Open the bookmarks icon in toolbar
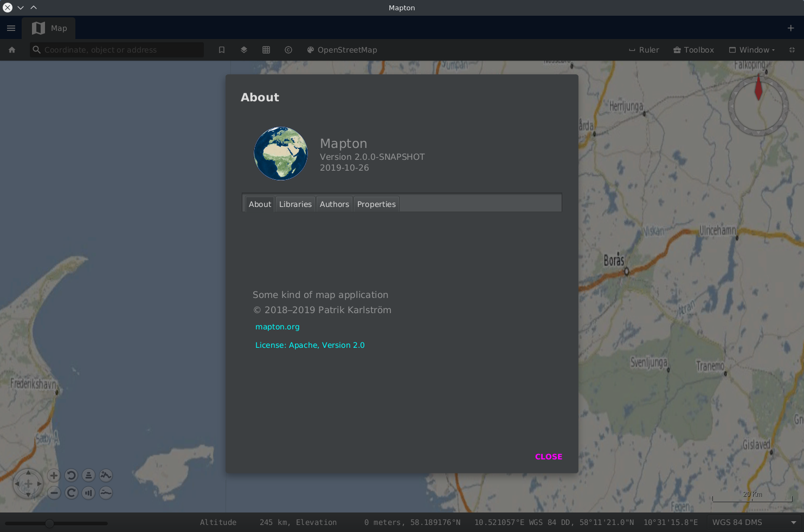The height and width of the screenshot is (532, 804). (x=222, y=50)
